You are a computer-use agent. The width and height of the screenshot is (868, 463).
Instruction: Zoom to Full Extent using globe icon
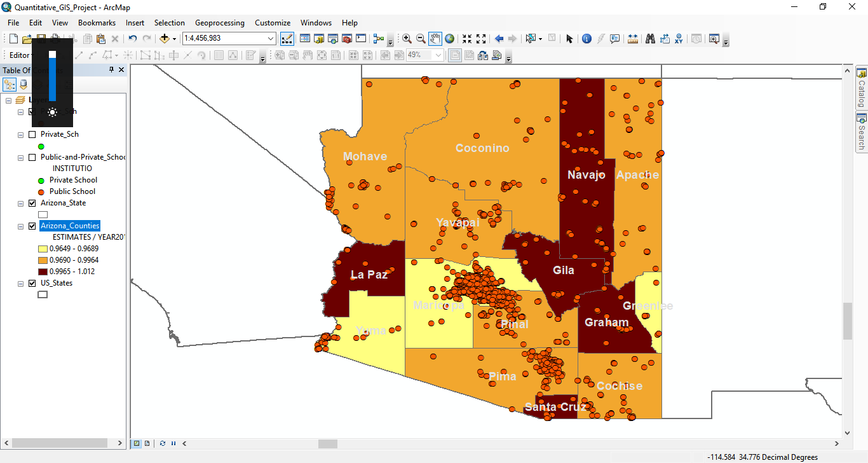(450, 38)
